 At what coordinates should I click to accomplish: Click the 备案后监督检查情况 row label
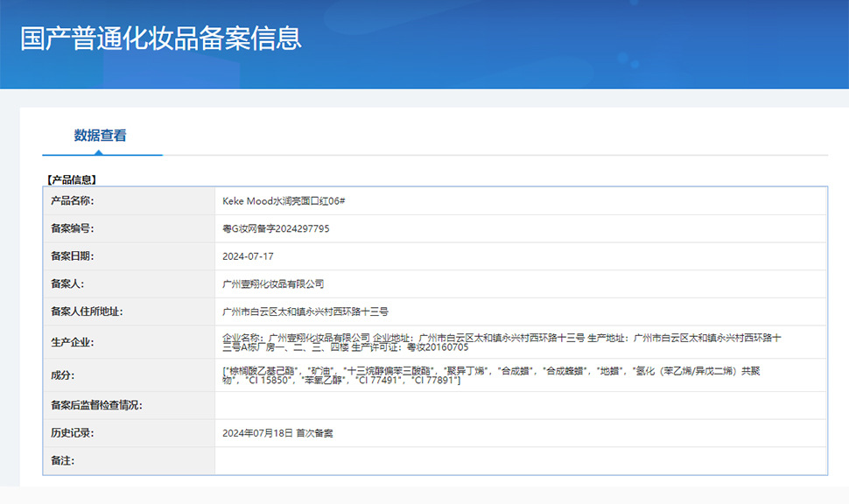[96, 405]
